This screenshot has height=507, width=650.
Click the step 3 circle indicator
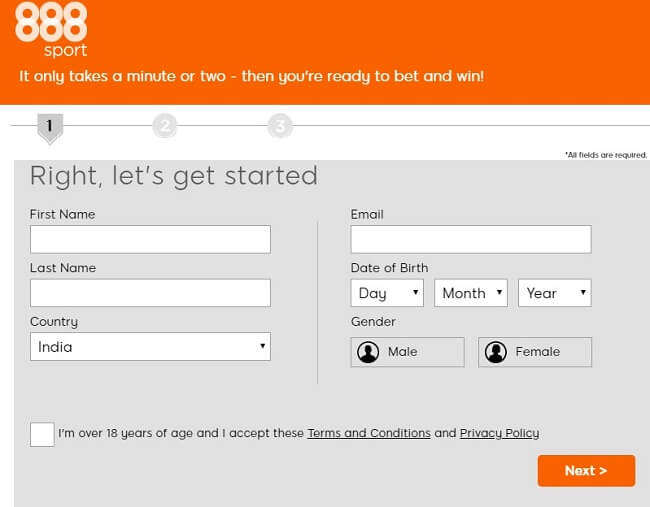280,126
